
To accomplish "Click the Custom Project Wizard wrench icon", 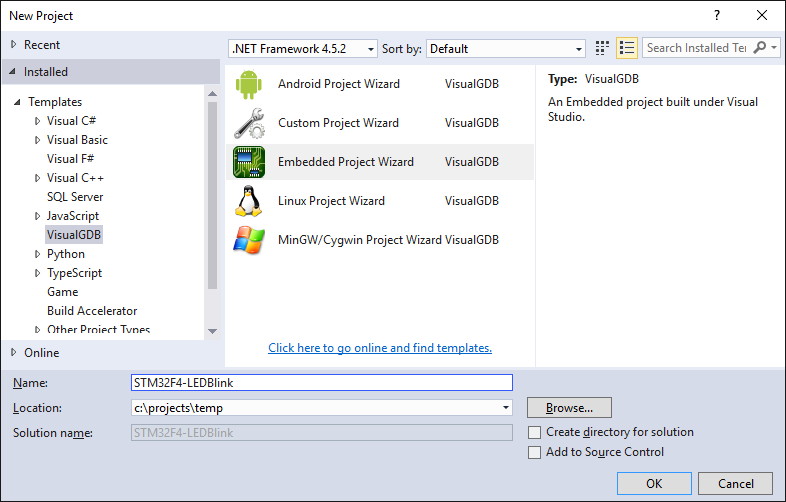I will pos(248,123).
